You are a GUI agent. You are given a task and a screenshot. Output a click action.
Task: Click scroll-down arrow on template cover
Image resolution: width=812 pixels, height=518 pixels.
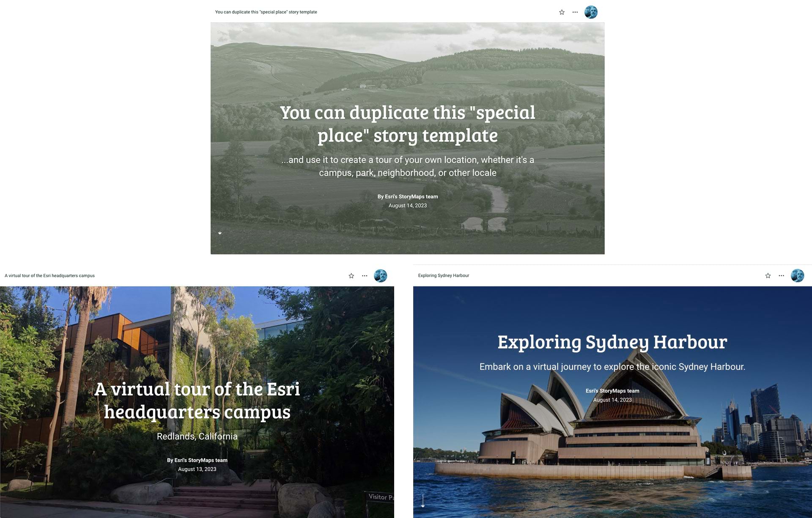pyautogui.click(x=220, y=233)
